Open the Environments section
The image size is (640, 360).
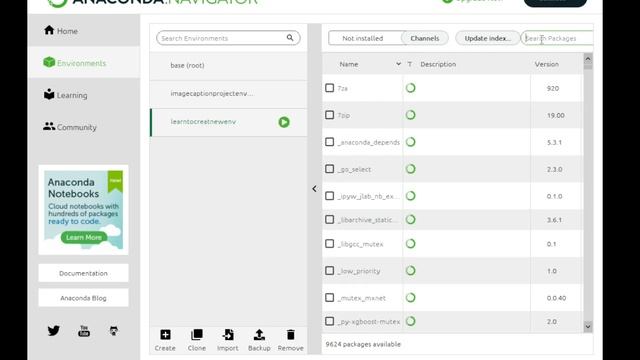pyautogui.click(x=84, y=62)
